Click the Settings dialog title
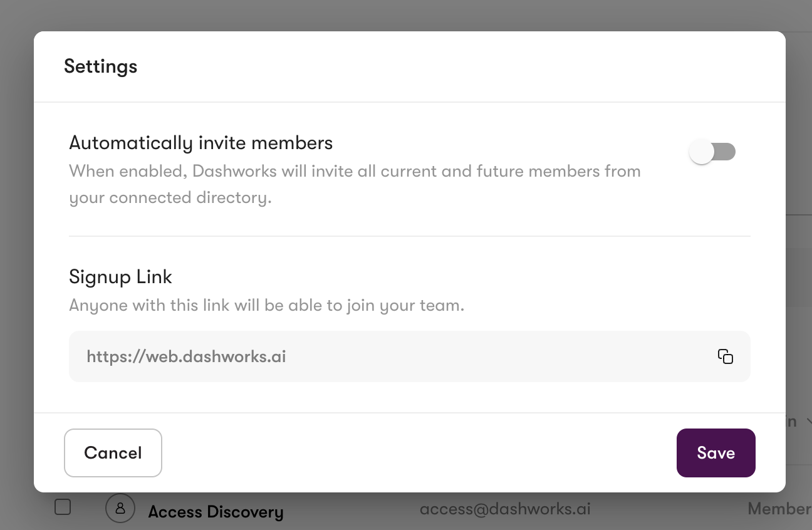The image size is (812, 530). click(x=100, y=66)
